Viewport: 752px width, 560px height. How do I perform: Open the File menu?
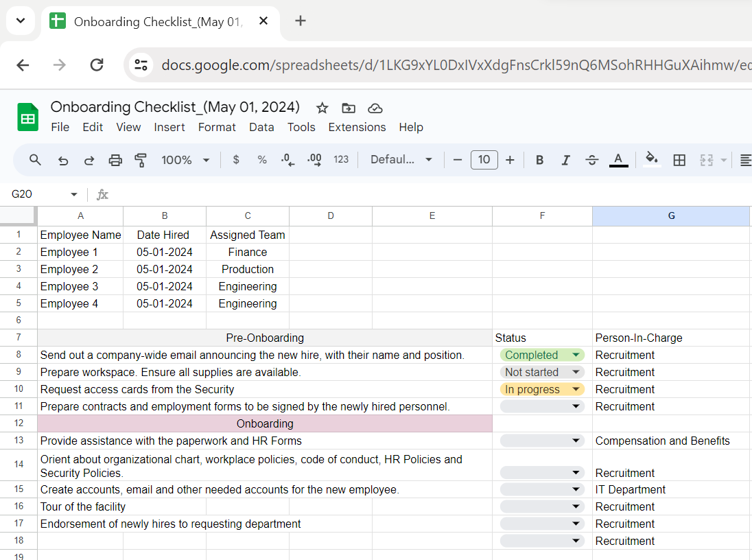tap(60, 127)
